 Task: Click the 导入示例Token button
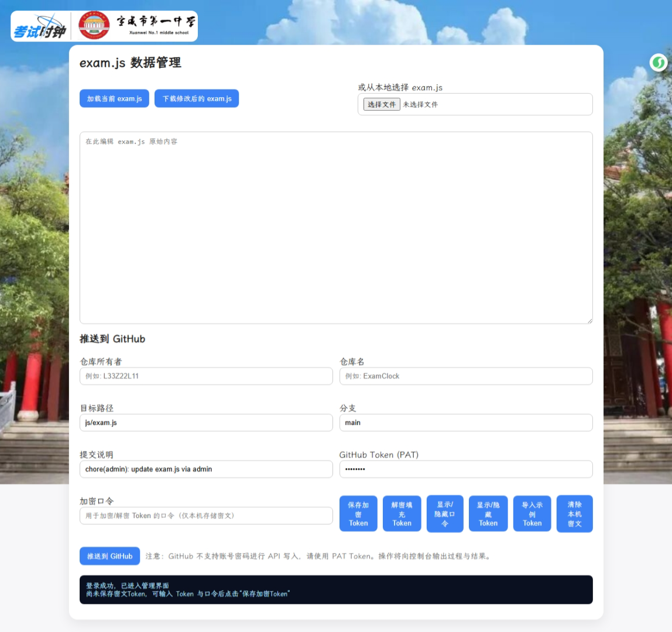532,514
